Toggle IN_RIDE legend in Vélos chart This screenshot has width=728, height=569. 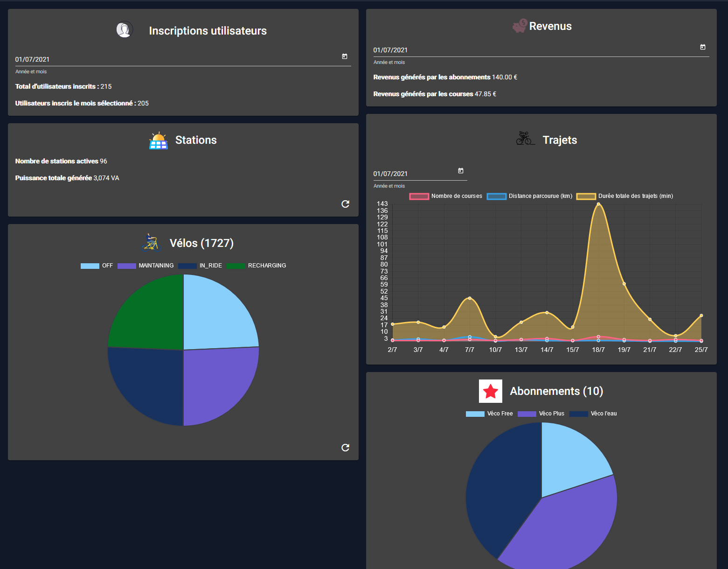coord(200,266)
